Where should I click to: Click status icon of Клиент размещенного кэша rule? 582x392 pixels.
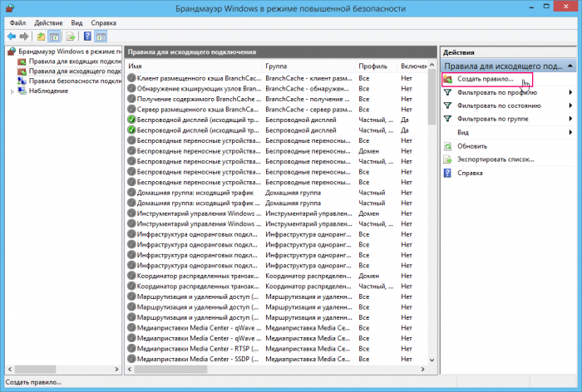point(131,78)
